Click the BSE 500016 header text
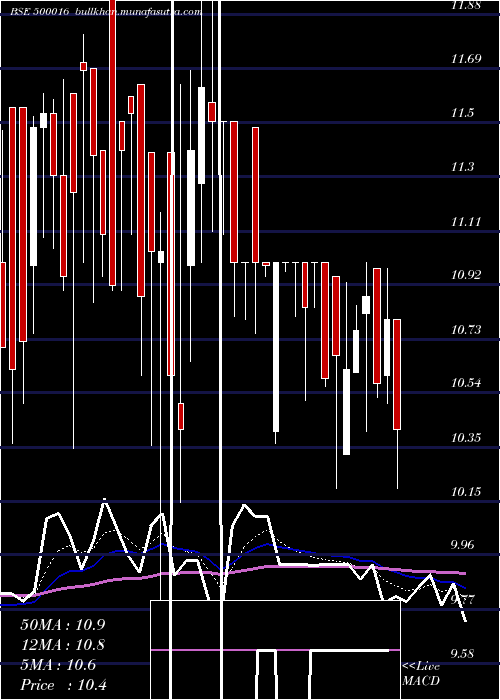This screenshot has height=700, width=500. point(39,12)
